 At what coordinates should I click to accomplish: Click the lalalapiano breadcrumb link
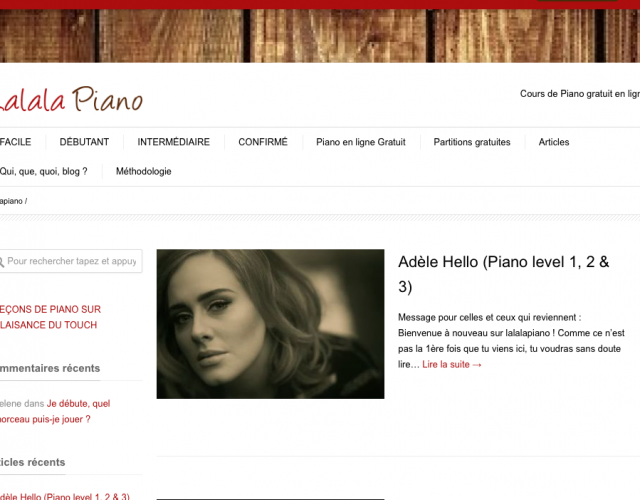pos(11,201)
